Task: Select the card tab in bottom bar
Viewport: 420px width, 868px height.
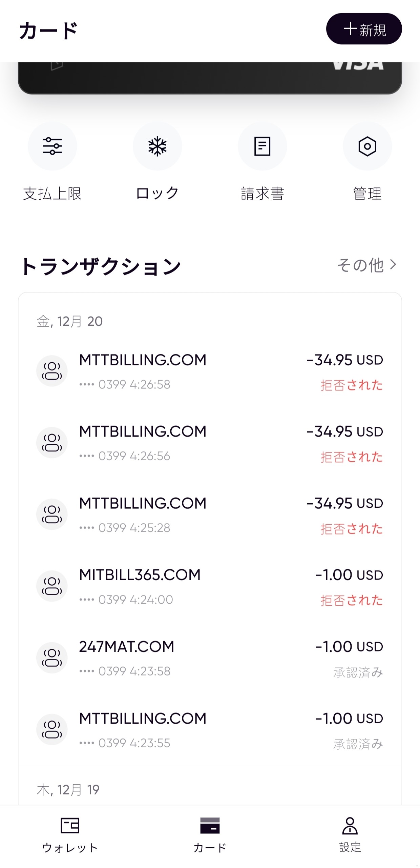Action: [x=210, y=834]
